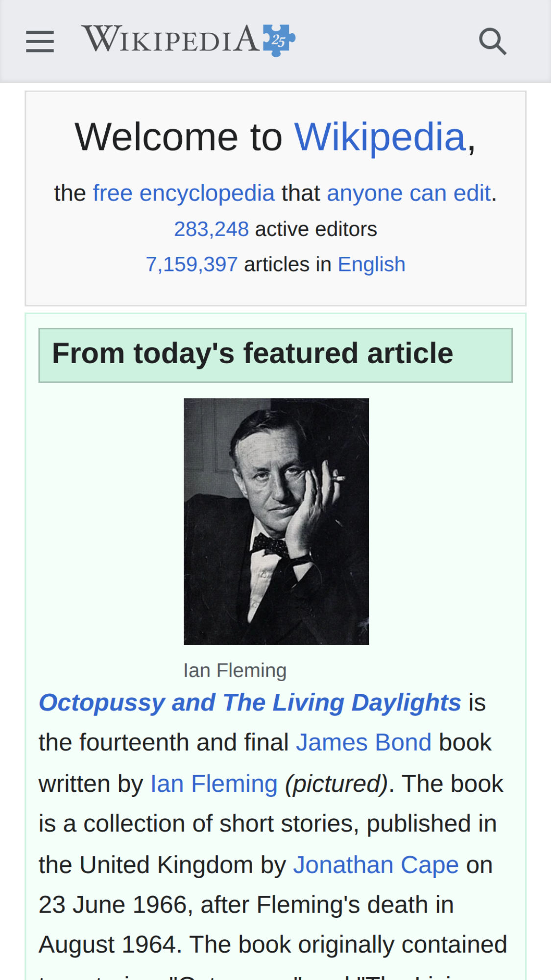This screenshot has width=551, height=980.
Task: Click the search magnifier icon
Action: [493, 41]
